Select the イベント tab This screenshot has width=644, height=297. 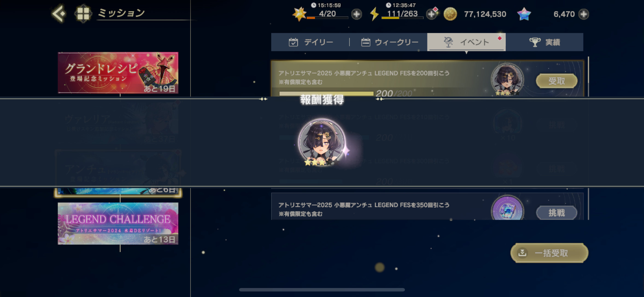pos(466,42)
